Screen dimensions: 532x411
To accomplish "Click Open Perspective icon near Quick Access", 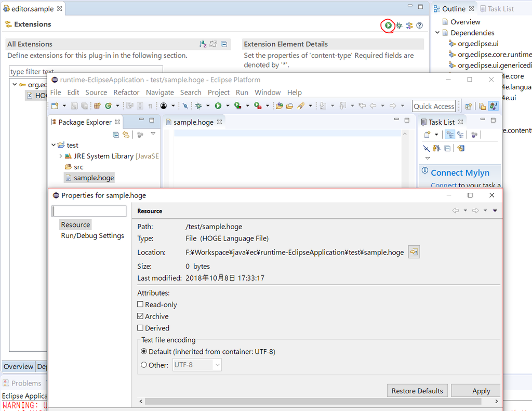I will [x=469, y=106].
